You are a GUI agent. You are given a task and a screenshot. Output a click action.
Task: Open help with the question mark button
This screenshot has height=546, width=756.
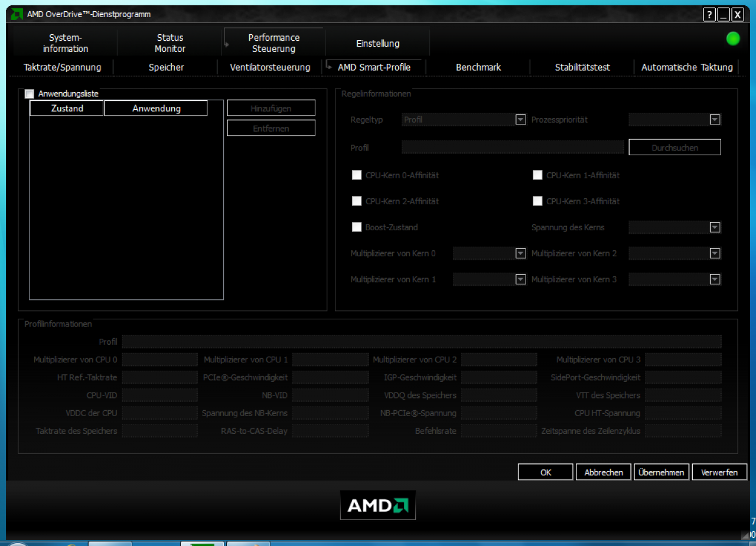point(709,15)
